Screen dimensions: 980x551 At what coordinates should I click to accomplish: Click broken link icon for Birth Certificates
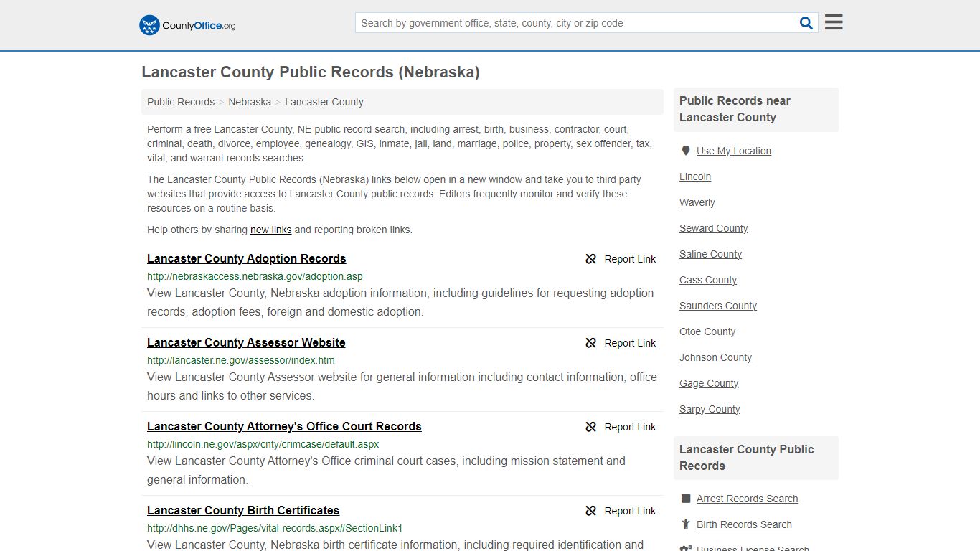pyautogui.click(x=591, y=511)
